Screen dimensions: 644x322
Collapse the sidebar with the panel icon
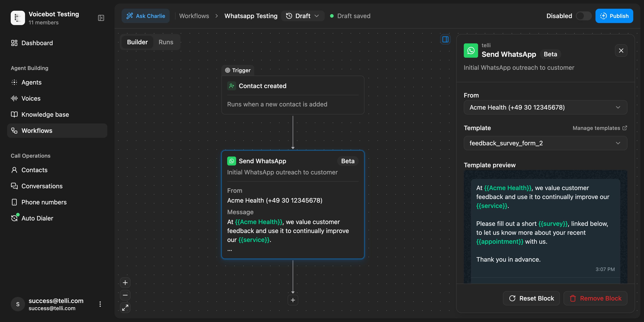[x=101, y=18]
